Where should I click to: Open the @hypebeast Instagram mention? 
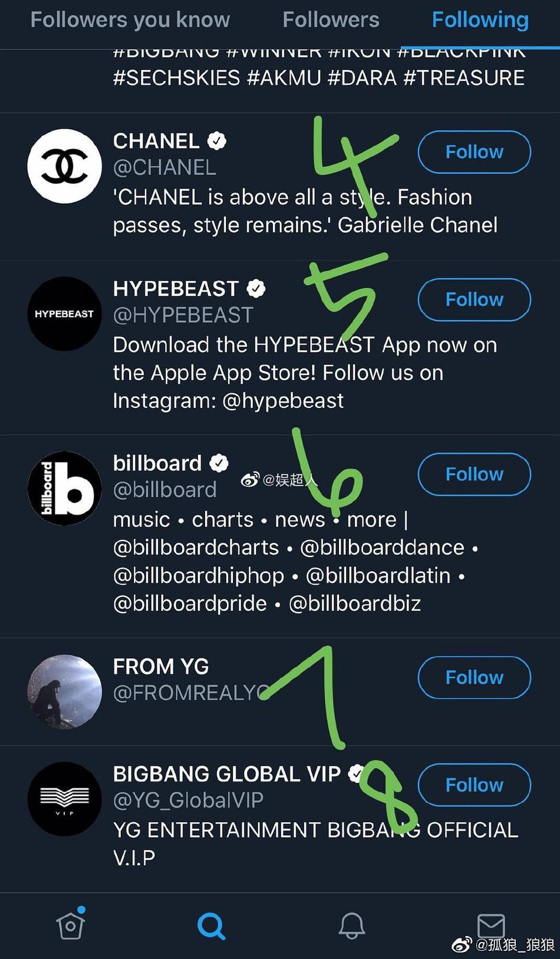pyautogui.click(x=283, y=401)
